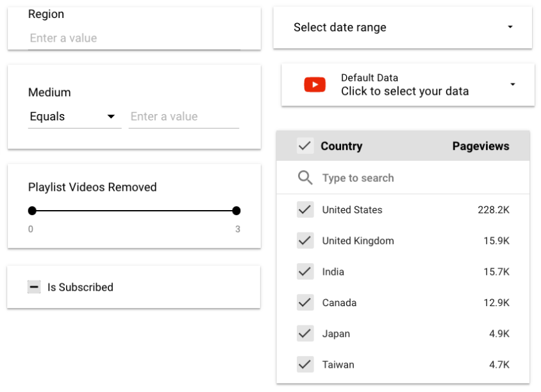Uncheck the Japan checkbox
The width and height of the screenshot is (541, 392).
[305, 333]
